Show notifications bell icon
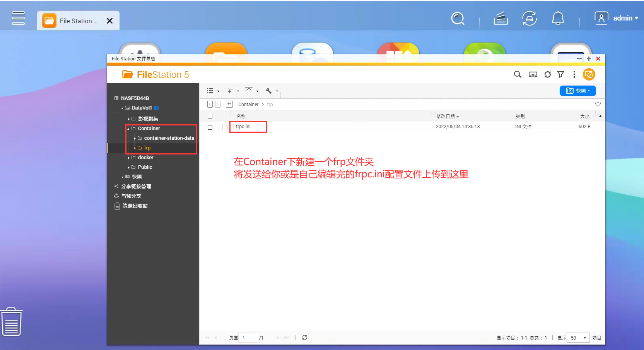This screenshot has width=644, height=350. pos(558,18)
